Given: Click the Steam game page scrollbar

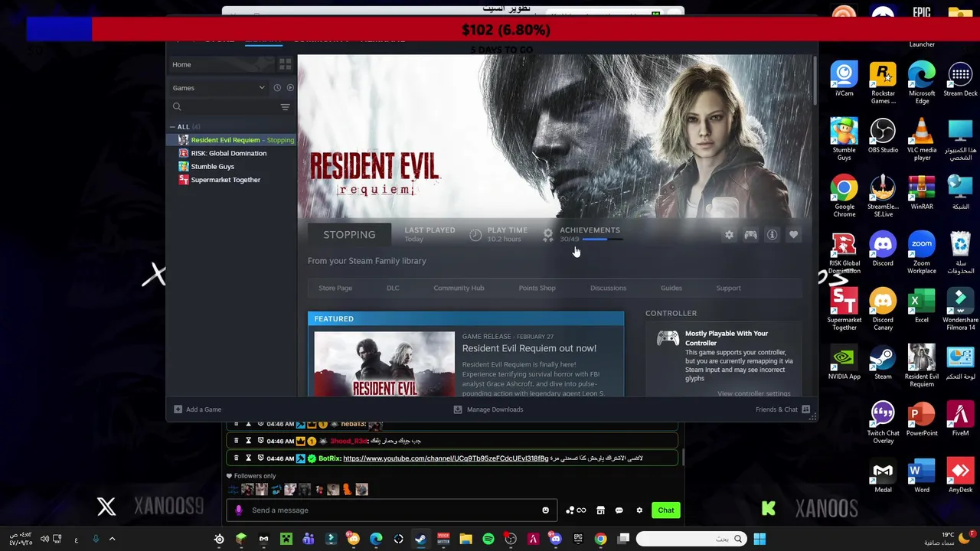Looking at the screenshot, I should [815, 80].
